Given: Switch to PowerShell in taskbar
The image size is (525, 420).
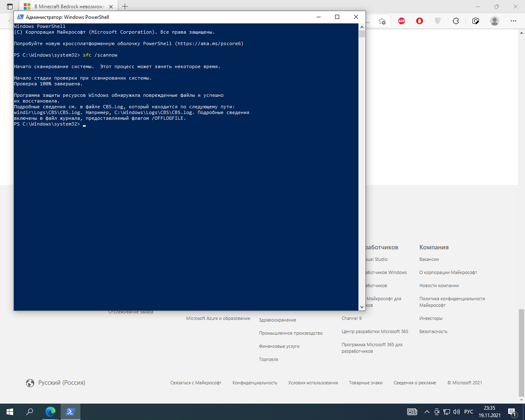Looking at the screenshot, I should (70, 412).
